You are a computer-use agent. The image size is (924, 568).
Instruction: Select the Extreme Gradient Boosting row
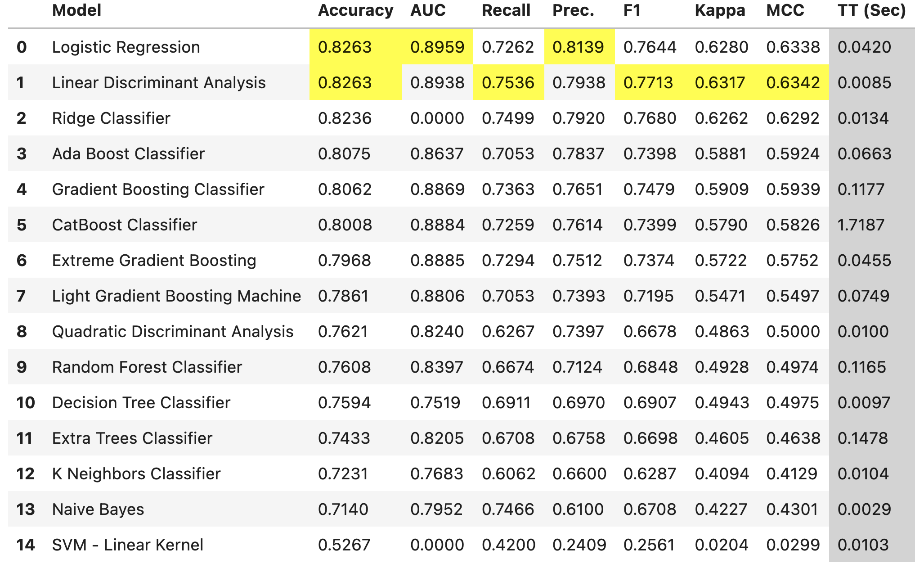click(154, 261)
